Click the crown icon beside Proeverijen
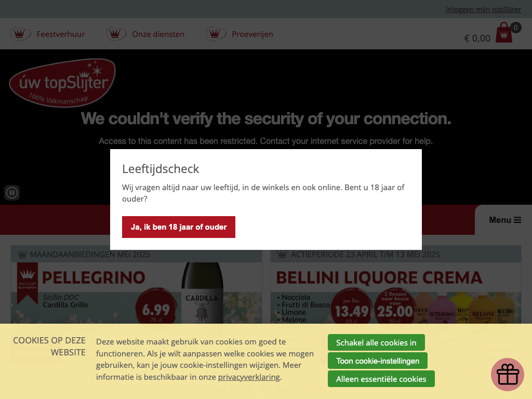 point(216,34)
